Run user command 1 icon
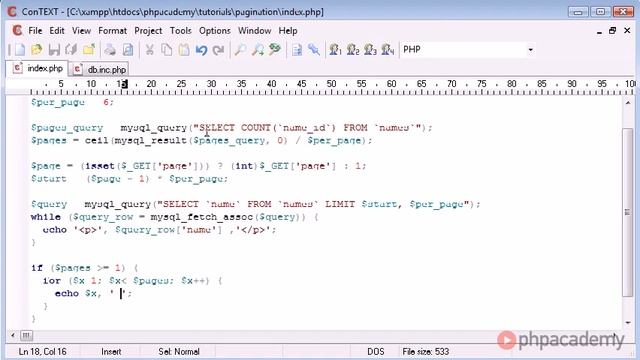This screenshot has height=360, width=640. coord(335,50)
